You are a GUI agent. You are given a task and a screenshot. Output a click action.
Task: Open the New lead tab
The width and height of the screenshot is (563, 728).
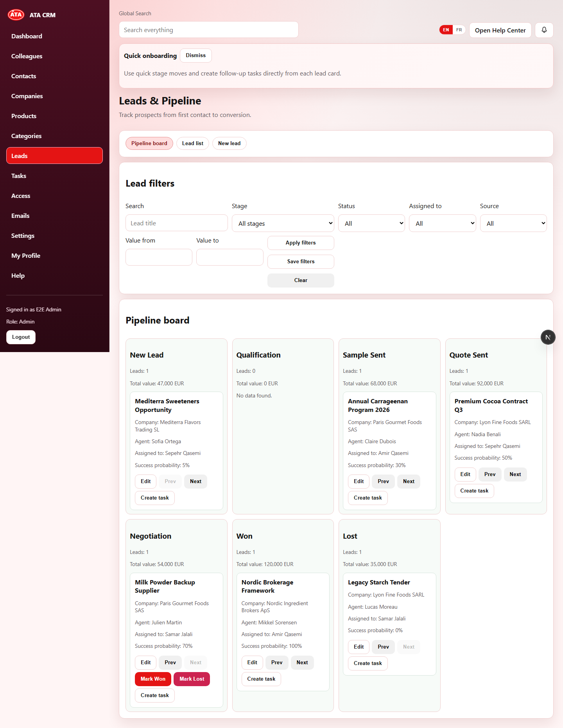(230, 144)
